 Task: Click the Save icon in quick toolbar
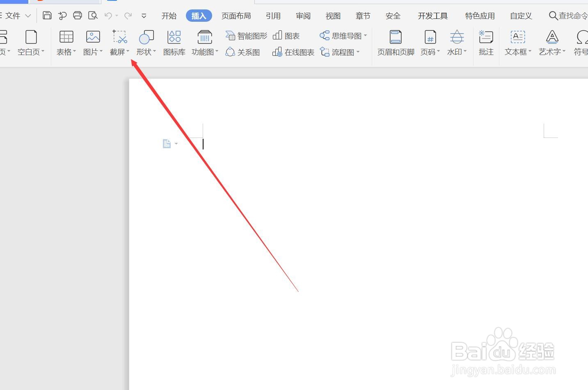47,16
